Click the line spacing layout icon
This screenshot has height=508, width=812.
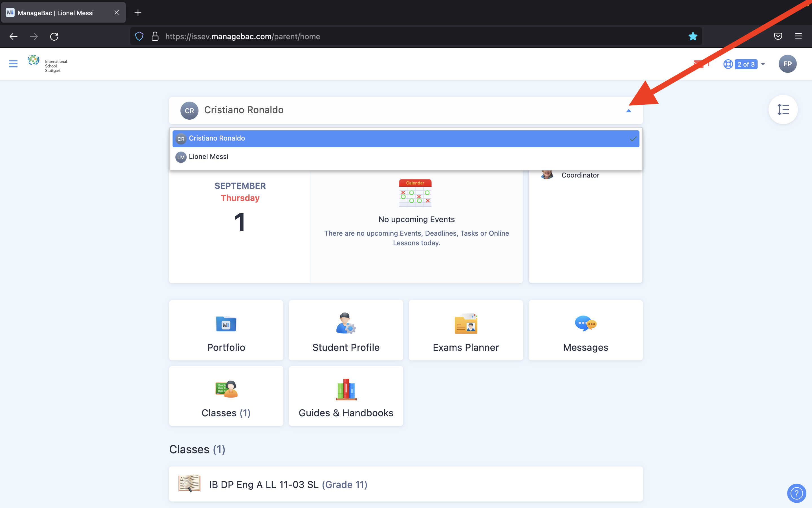click(x=783, y=110)
